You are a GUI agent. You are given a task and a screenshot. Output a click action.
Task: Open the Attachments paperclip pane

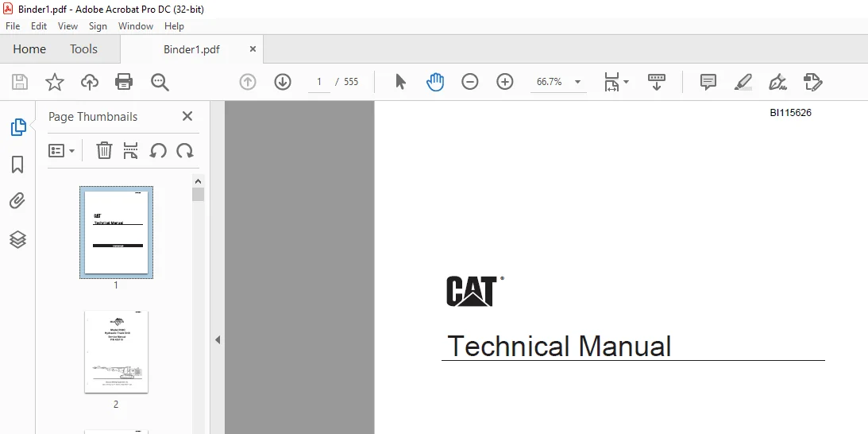[17, 200]
